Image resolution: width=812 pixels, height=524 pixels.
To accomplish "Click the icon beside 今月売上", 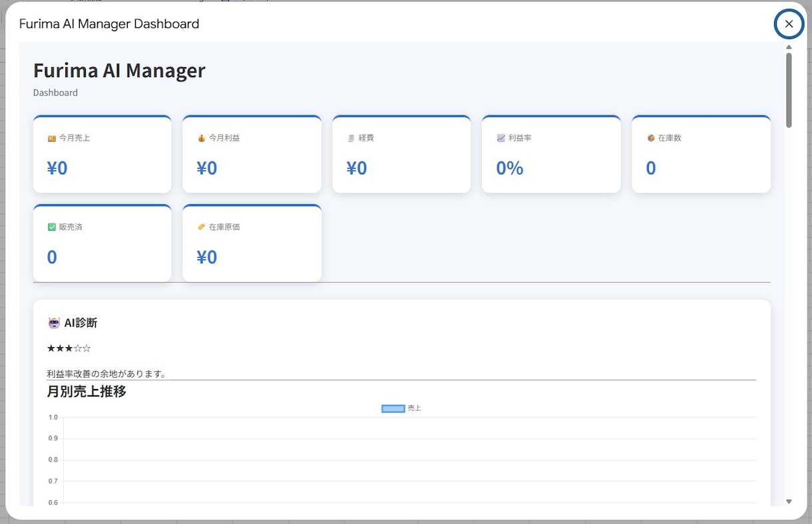I will coord(52,138).
